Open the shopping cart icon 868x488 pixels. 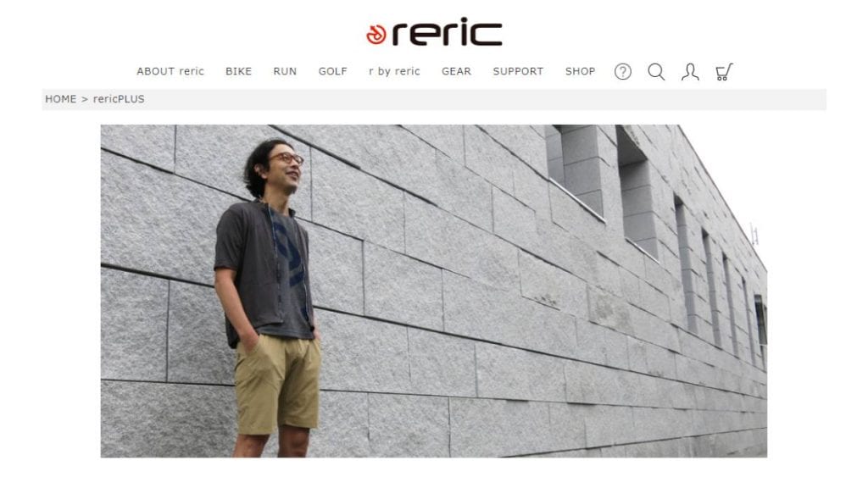tap(724, 71)
